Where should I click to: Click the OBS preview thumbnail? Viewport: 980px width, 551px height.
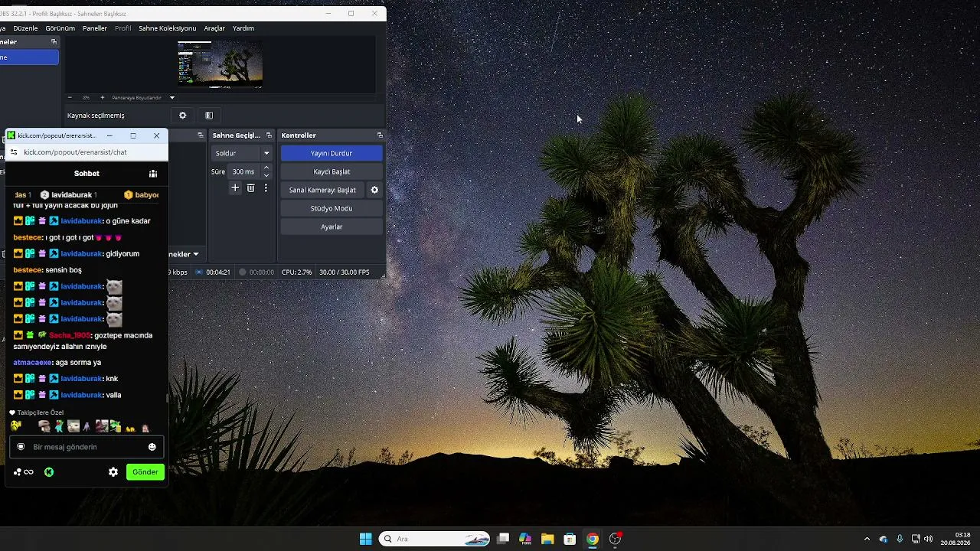220,64
